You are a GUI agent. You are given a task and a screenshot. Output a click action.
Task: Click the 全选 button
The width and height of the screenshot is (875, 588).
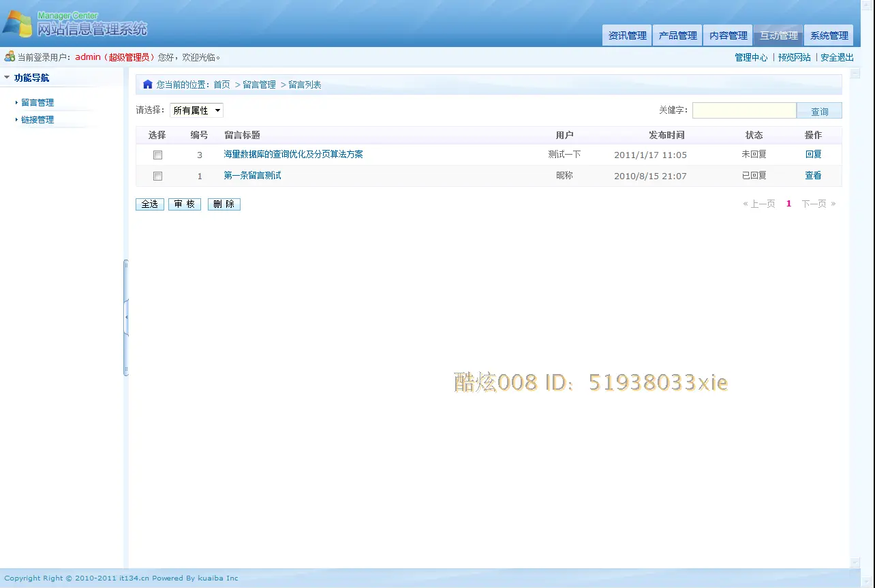(x=150, y=204)
